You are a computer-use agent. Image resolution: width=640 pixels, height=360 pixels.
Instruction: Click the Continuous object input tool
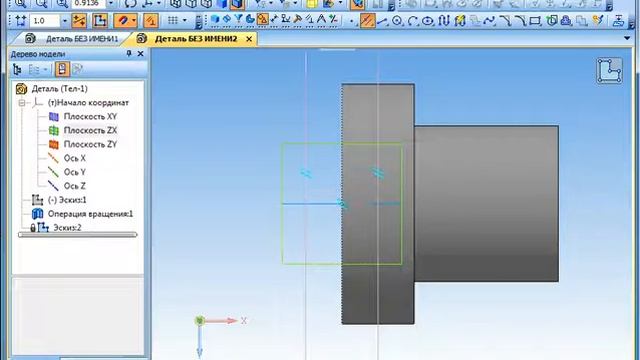pyautogui.click(x=444, y=20)
